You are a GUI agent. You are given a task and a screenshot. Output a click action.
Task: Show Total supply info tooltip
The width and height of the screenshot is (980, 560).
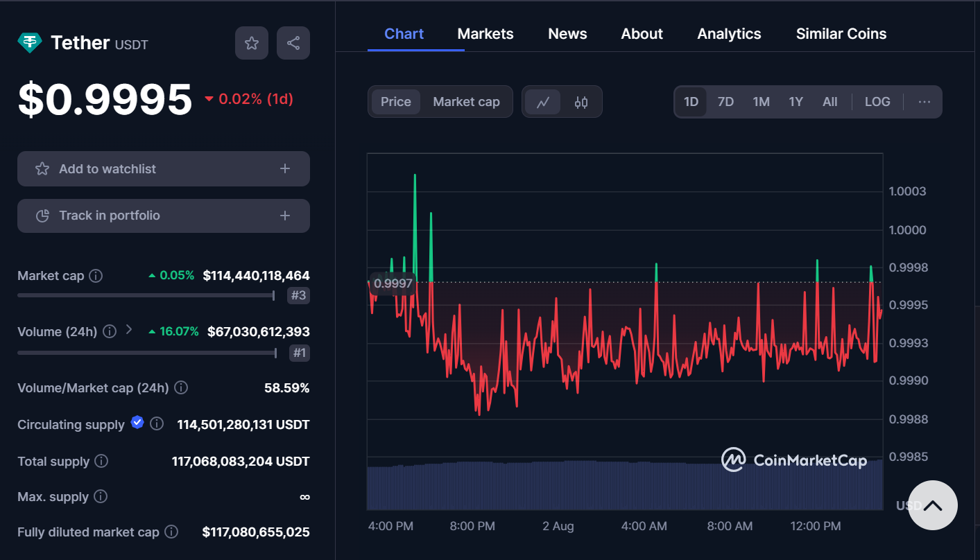pyautogui.click(x=101, y=461)
